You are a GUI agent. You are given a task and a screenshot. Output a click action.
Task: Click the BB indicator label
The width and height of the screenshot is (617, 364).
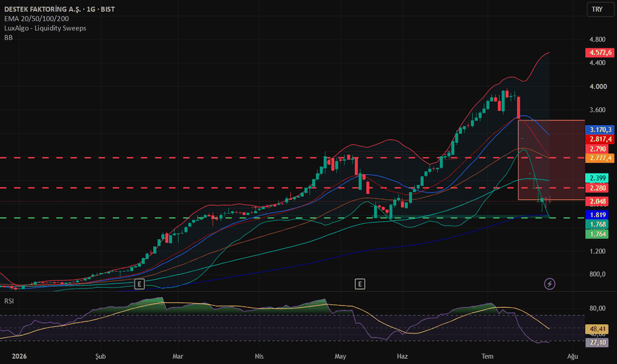[x=8, y=37]
